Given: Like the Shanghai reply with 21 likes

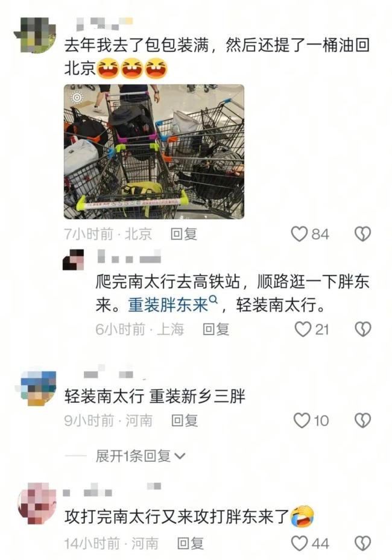Looking at the screenshot, I should [303, 329].
